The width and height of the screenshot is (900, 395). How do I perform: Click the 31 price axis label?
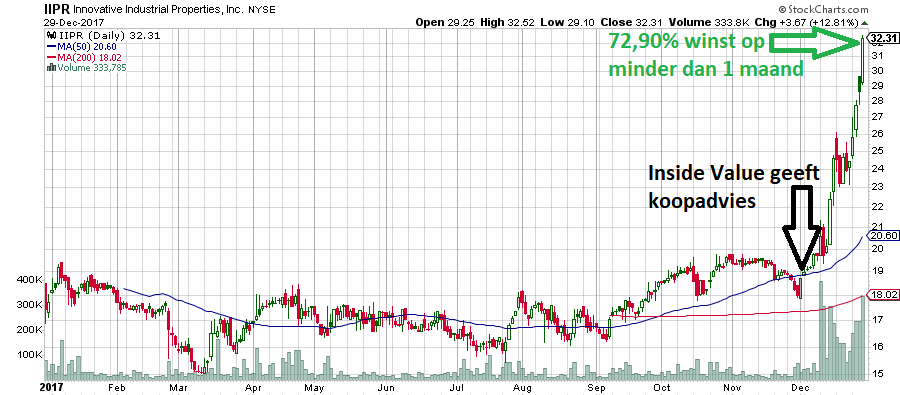tap(877, 55)
